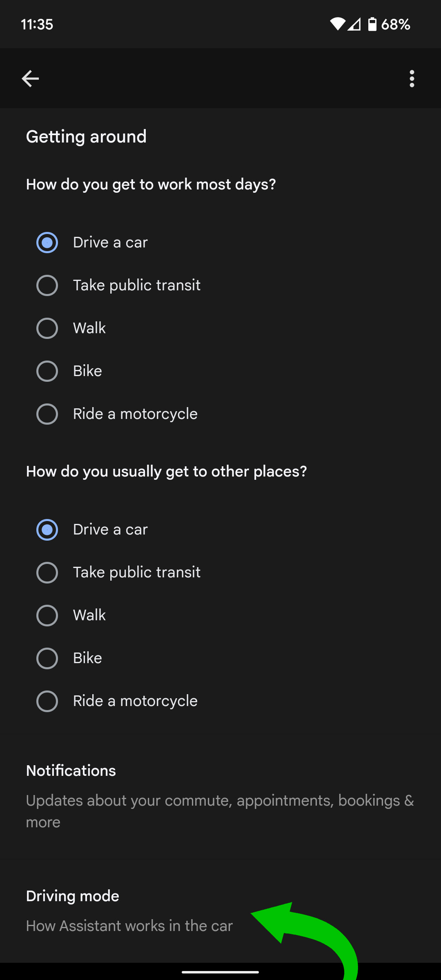Choose Walk for getting to work
The width and height of the screenshot is (441, 980).
coord(47,328)
